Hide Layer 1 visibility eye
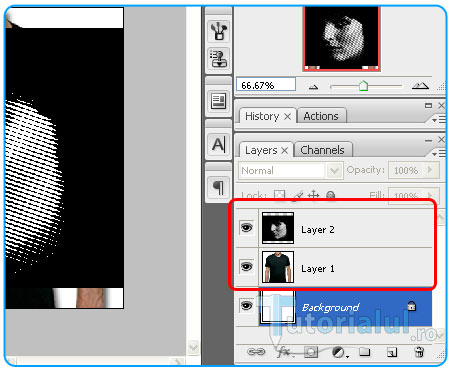This screenshot has height=370, width=450. pyautogui.click(x=247, y=267)
